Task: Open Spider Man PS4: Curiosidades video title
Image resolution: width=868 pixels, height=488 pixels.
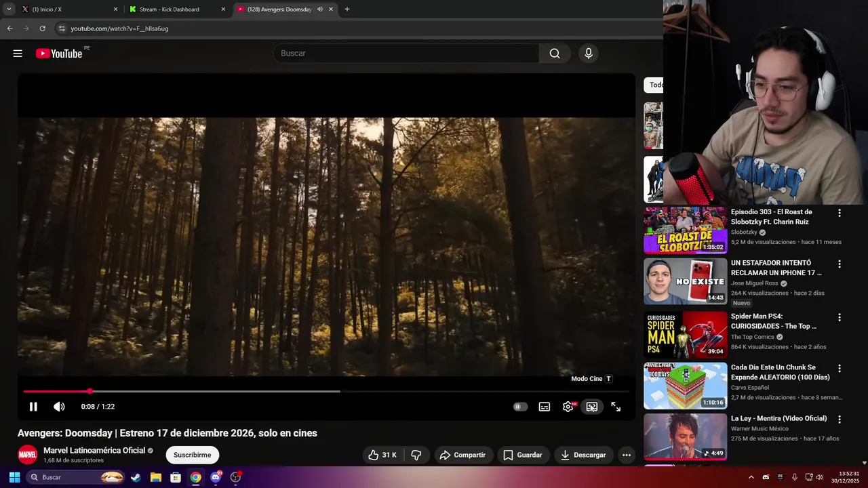Action: pyautogui.click(x=774, y=321)
